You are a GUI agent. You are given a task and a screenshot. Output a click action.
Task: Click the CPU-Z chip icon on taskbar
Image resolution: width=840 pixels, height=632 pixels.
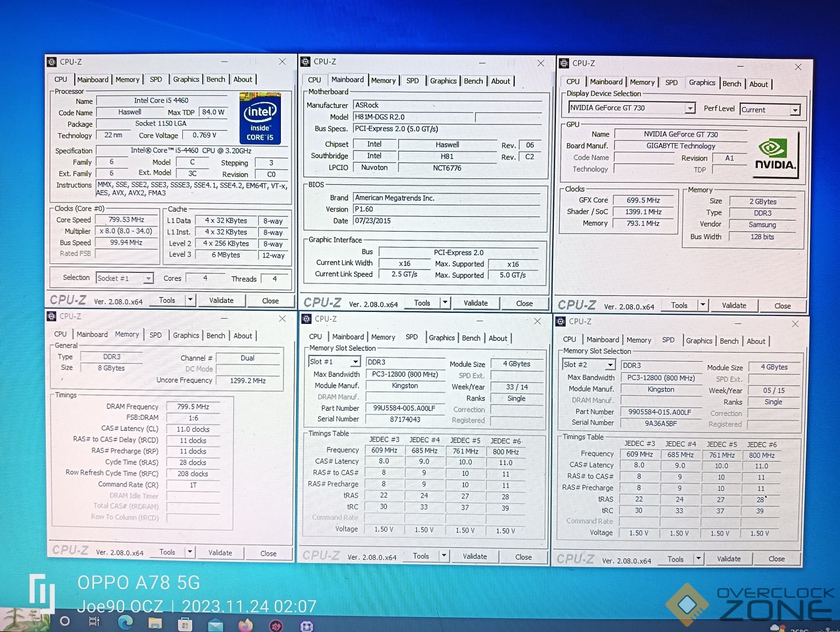[x=307, y=626]
